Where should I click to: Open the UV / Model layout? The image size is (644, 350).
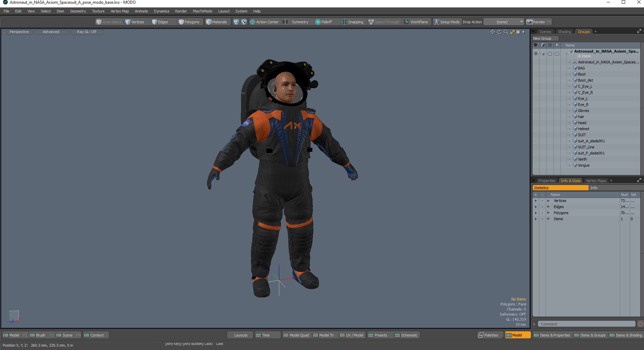351,335
